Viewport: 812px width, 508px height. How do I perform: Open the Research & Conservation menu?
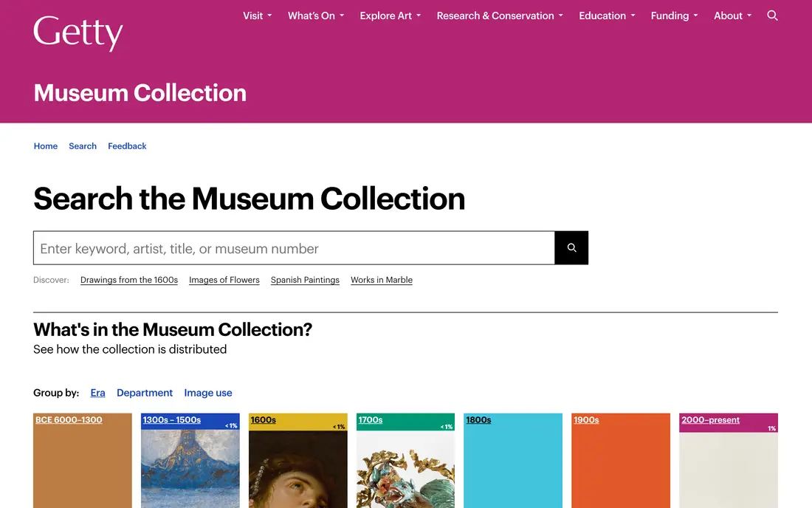(500, 16)
